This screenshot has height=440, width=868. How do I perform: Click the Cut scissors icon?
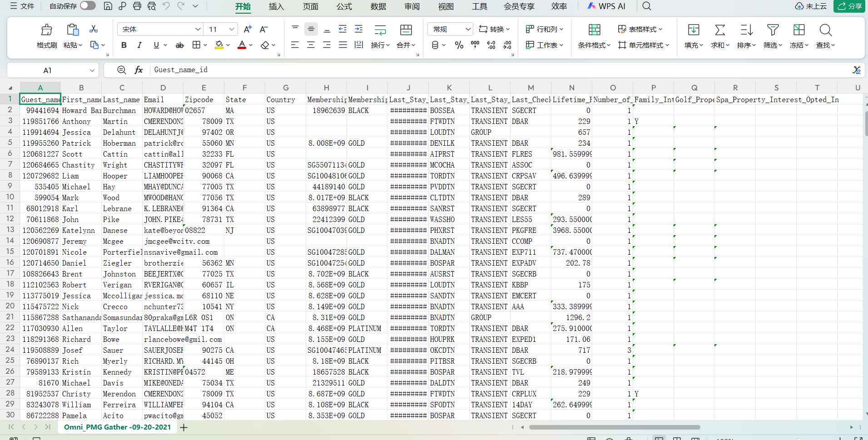pos(94,29)
